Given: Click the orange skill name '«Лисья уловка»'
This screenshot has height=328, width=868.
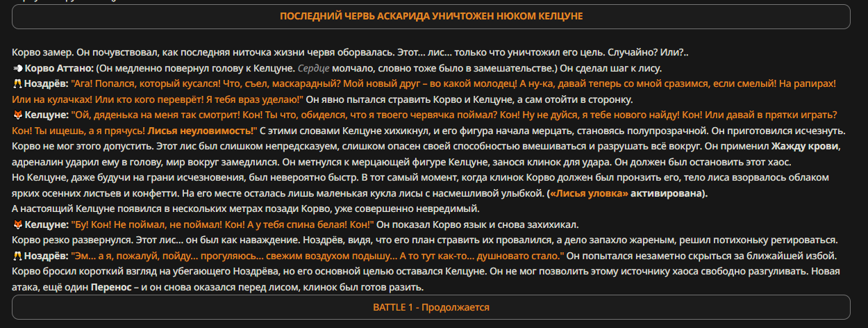Looking at the screenshot, I should pos(589,193).
